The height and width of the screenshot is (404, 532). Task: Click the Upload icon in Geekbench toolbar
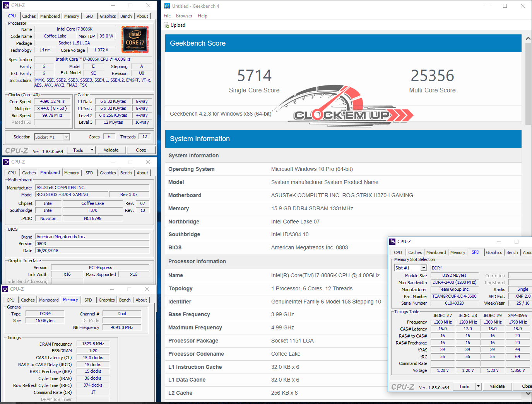click(x=167, y=25)
